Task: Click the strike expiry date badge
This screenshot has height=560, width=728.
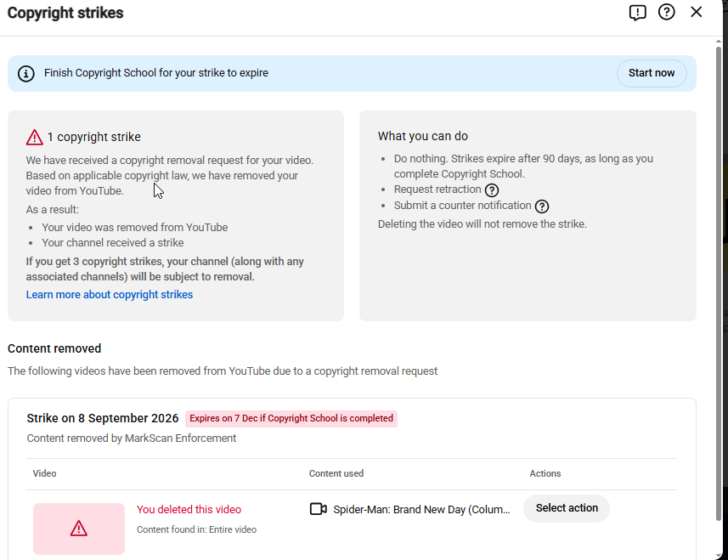Action: [291, 418]
